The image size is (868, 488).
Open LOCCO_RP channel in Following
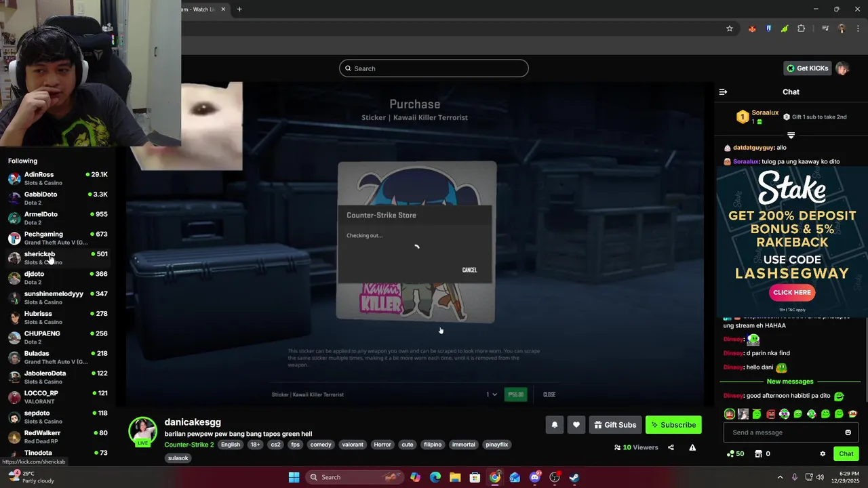pos(58,397)
